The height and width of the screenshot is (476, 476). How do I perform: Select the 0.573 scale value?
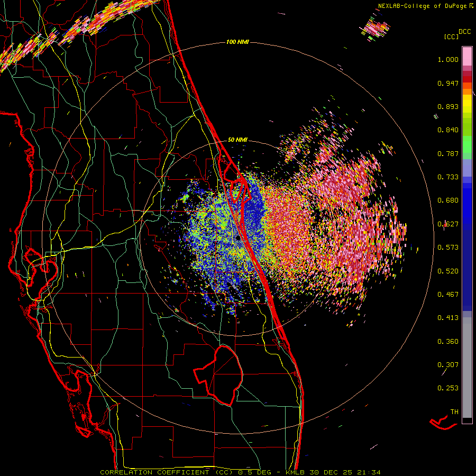pyautogui.click(x=448, y=248)
